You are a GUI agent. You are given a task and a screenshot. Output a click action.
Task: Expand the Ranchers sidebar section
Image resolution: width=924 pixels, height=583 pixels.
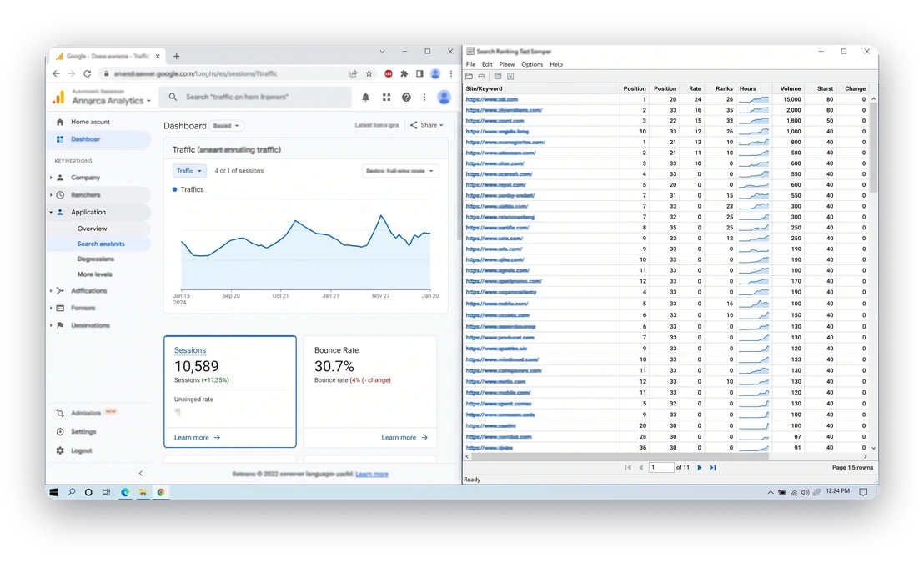(x=51, y=194)
